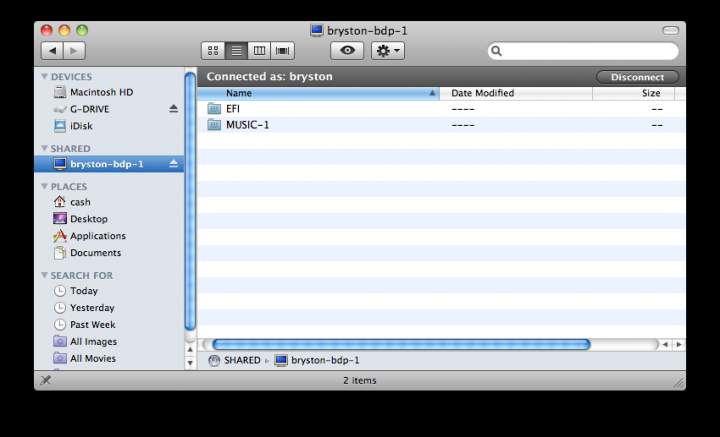Go forward with the right arrow button
The width and height of the screenshot is (720, 437).
point(74,50)
